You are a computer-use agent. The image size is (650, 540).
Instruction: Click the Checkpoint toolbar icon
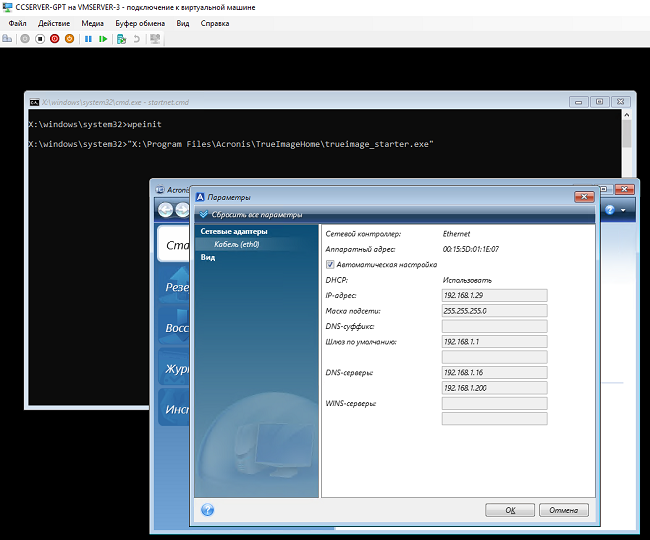point(121,39)
